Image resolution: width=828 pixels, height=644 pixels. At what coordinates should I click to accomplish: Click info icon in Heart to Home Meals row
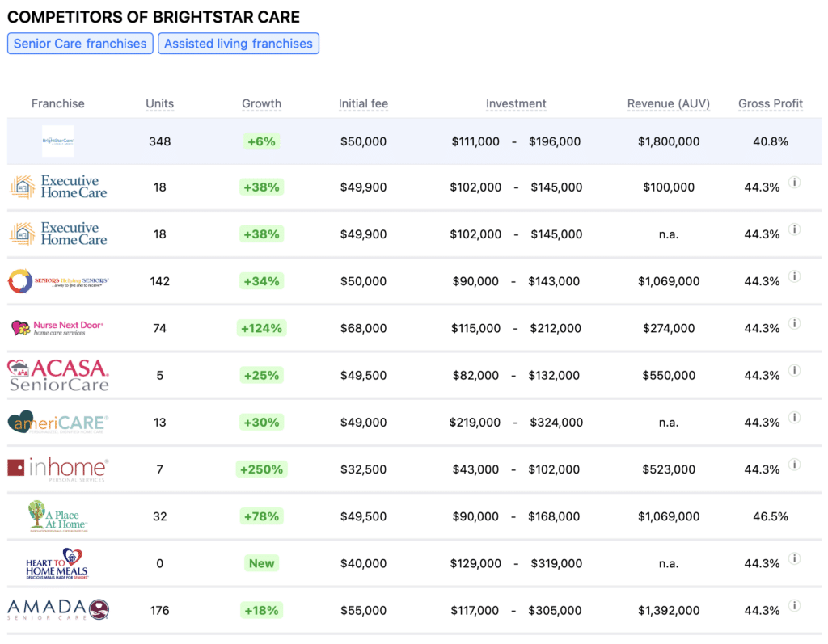(794, 558)
